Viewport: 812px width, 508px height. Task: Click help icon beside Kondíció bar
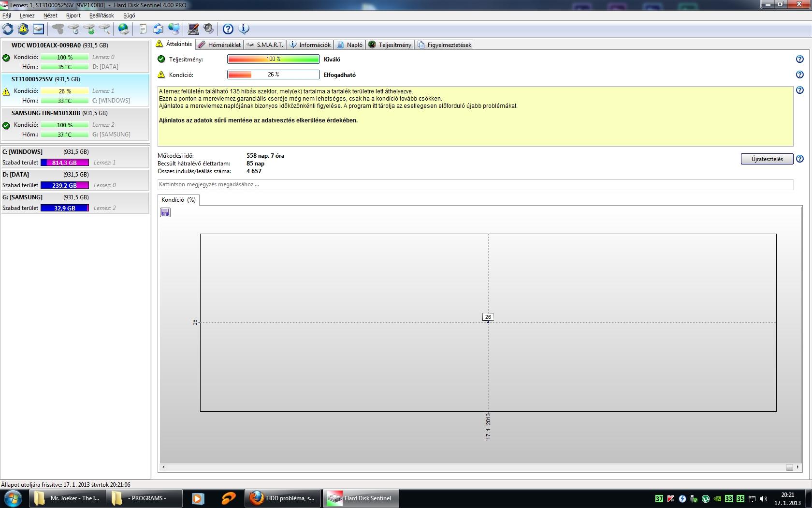800,75
